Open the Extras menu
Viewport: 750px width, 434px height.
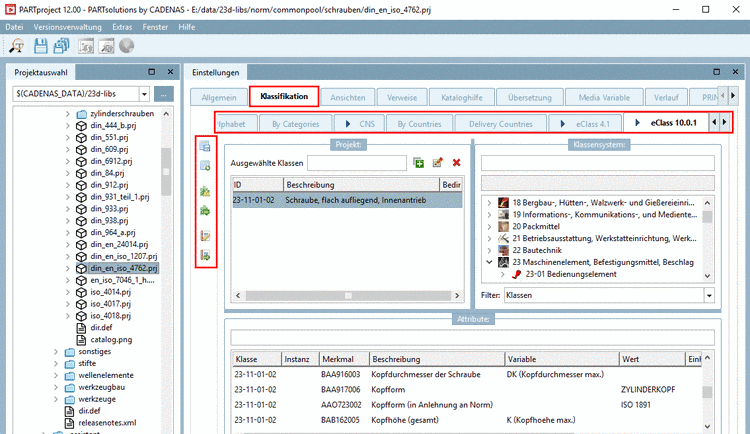[x=122, y=27]
